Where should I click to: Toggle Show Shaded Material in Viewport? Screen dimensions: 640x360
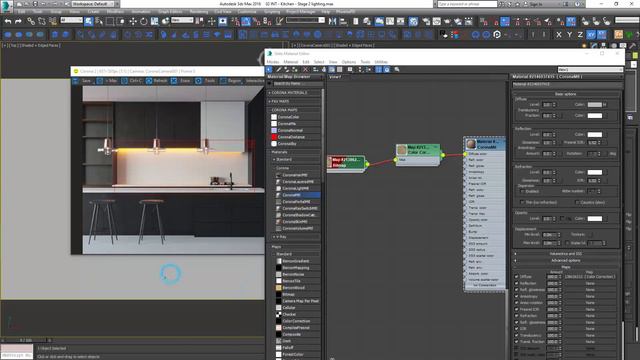(332, 70)
